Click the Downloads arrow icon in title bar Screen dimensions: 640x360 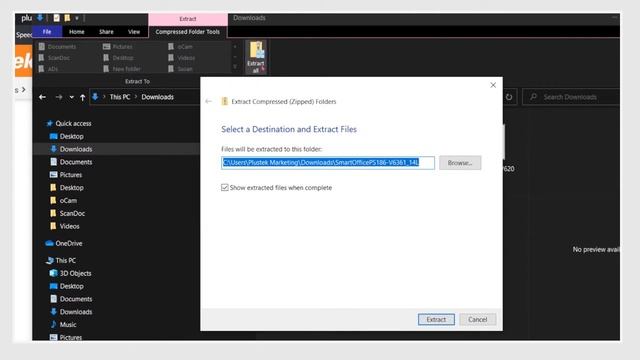(40, 18)
